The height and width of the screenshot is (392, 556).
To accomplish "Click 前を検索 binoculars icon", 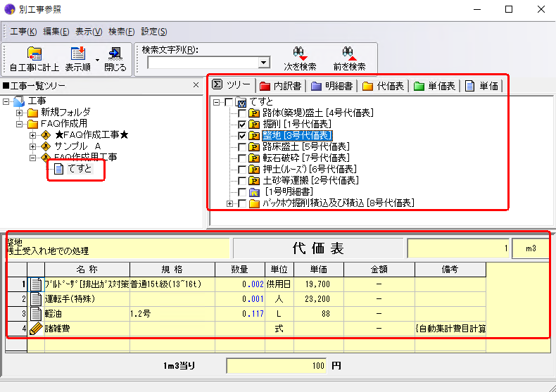I will click(349, 53).
